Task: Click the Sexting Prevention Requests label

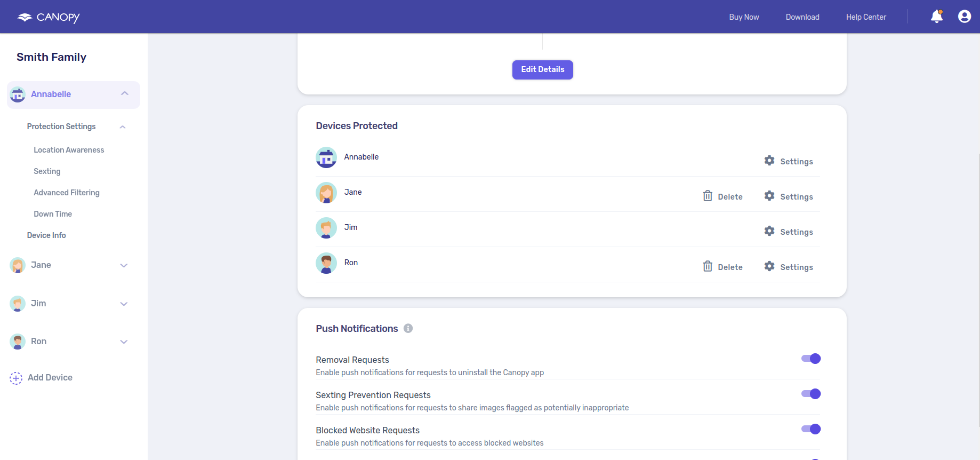Action: click(373, 395)
